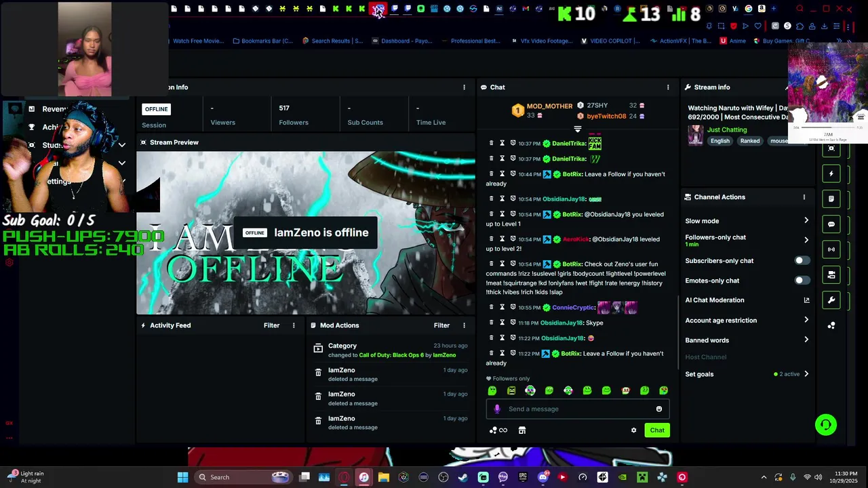Click the Windows Start button
This screenshot has width=868, height=488.
pos(182,477)
